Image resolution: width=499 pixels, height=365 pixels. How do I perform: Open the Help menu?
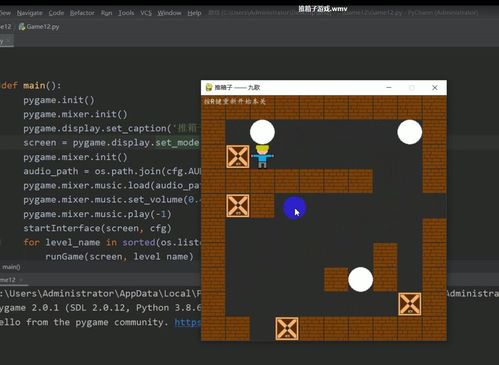(x=194, y=13)
